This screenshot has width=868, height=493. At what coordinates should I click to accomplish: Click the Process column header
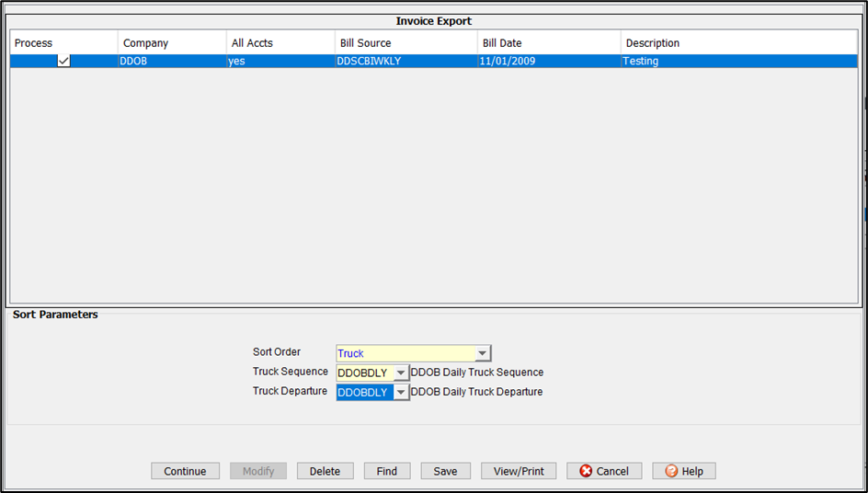coord(63,43)
